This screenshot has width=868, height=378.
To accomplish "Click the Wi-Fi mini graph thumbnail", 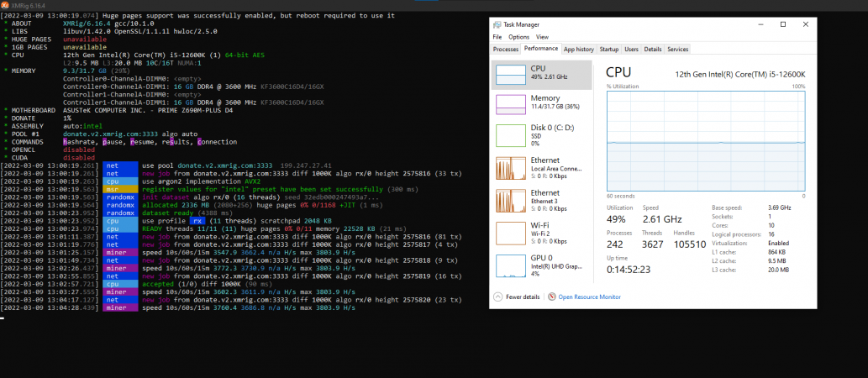I will [510, 233].
